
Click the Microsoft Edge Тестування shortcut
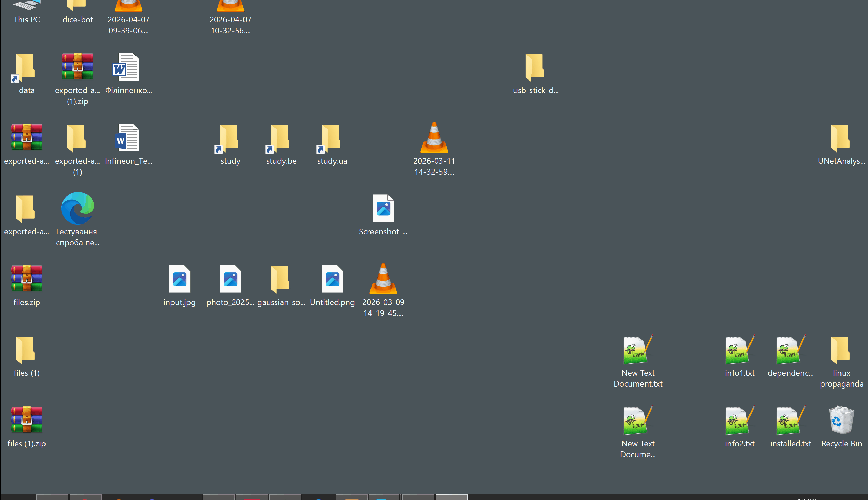coord(77,209)
